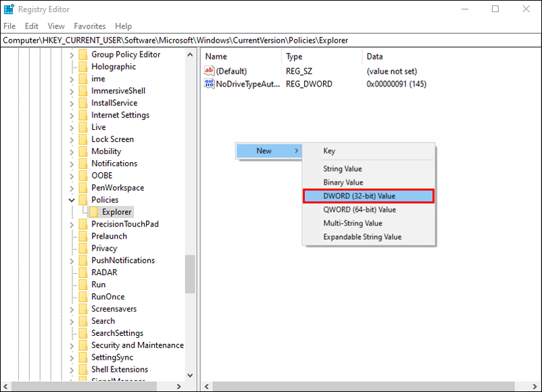Click the Name column header

(x=243, y=56)
